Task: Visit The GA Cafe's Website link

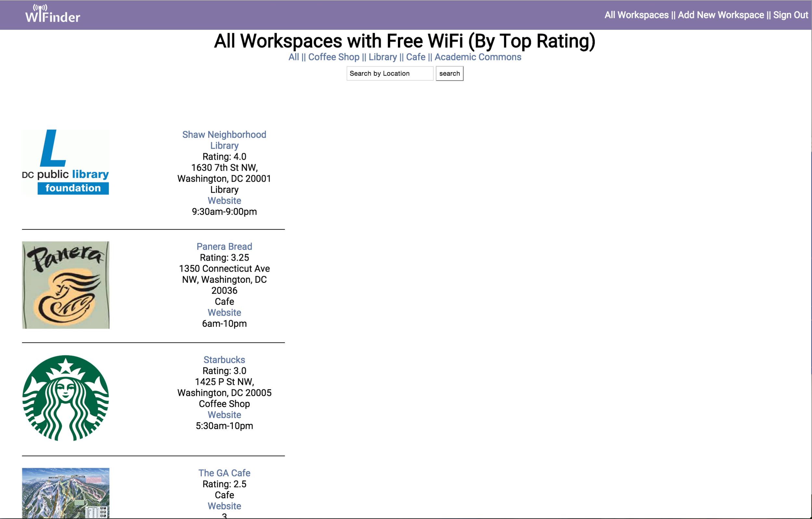Action: [x=224, y=506]
